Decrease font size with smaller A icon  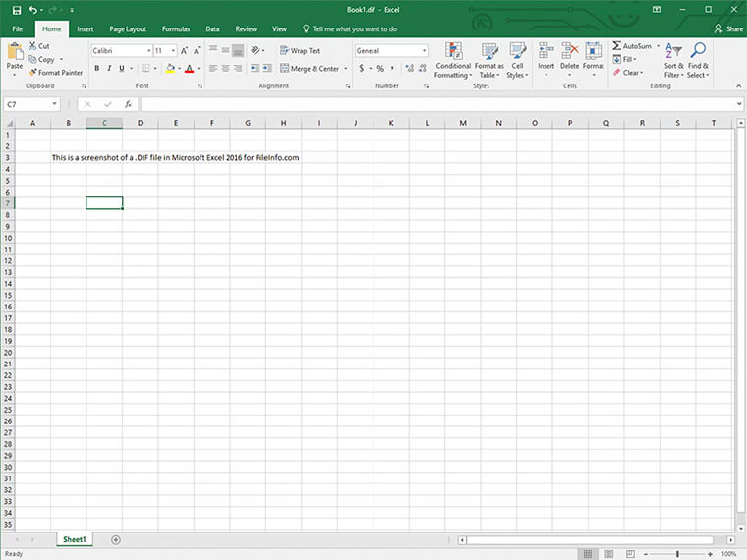tap(197, 50)
